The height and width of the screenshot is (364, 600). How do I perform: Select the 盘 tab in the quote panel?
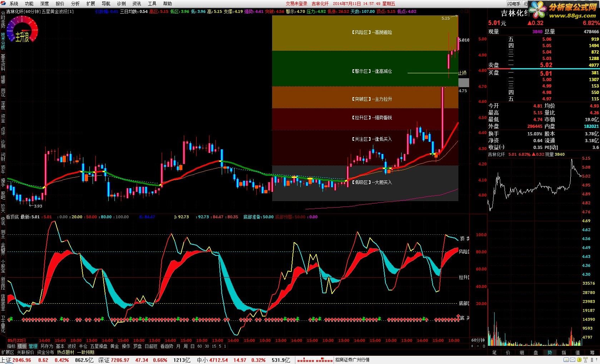tap(536, 353)
